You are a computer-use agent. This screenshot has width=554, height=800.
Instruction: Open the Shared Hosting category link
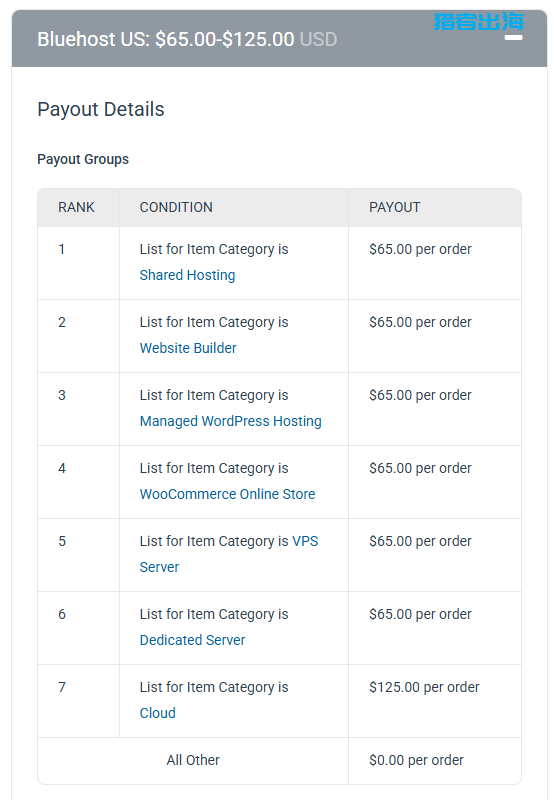point(187,275)
